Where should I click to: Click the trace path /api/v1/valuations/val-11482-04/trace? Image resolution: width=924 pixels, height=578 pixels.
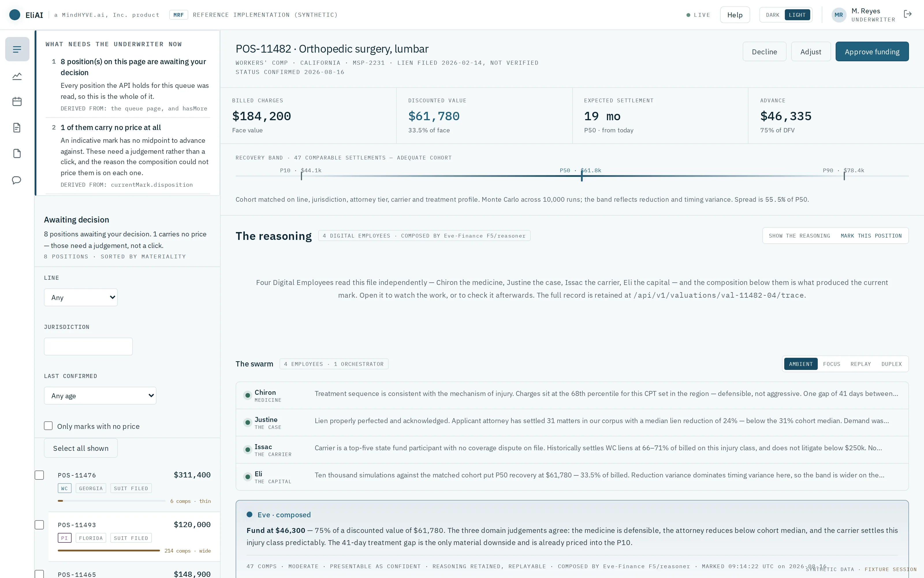[x=719, y=295]
